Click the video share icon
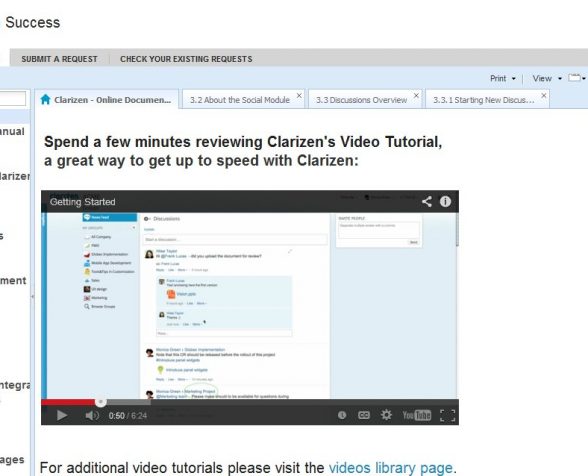 [427, 201]
